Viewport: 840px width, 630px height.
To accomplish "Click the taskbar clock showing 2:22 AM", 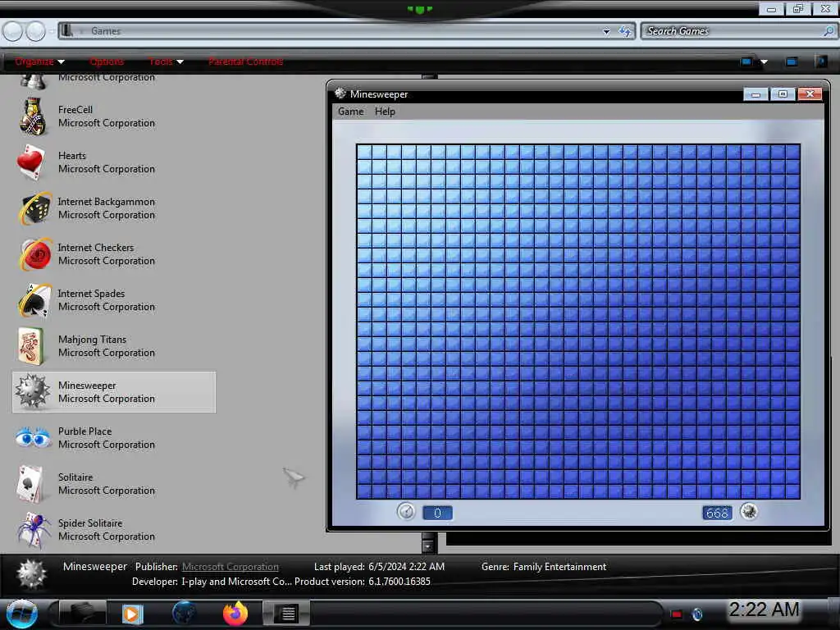I will pyautogui.click(x=764, y=609).
